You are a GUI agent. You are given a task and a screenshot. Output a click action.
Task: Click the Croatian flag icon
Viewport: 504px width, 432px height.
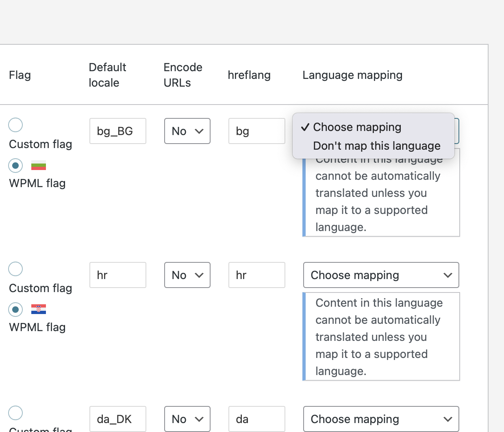(39, 310)
